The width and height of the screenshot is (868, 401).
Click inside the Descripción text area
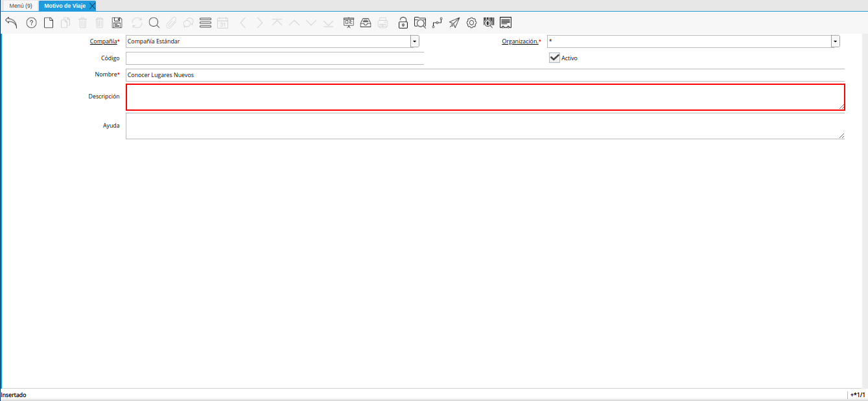(485, 97)
